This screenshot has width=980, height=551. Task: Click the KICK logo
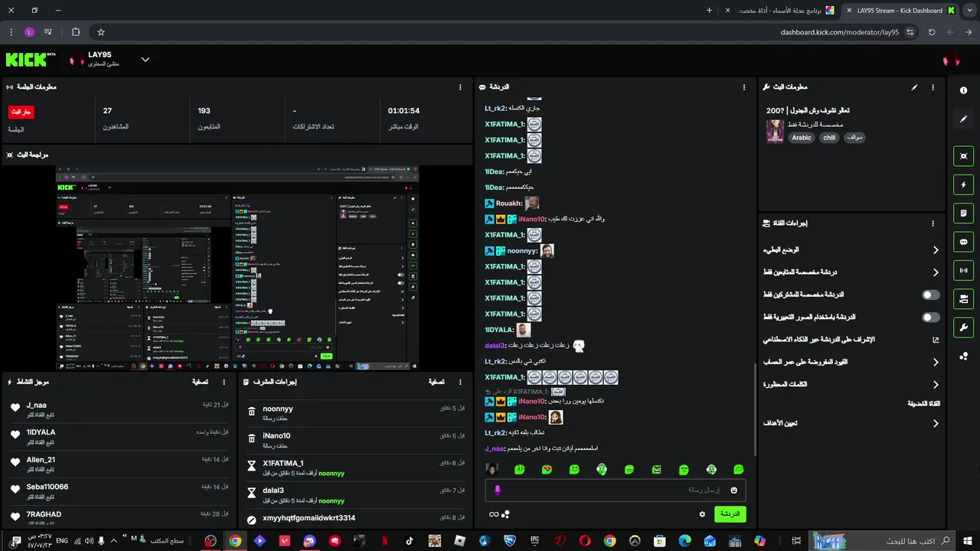coord(31,60)
